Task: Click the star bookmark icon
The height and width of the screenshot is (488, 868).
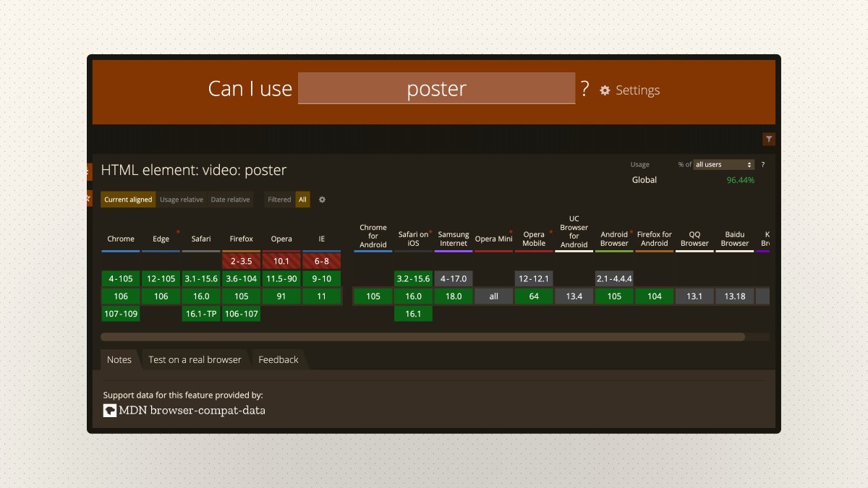Action: pos(89,198)
